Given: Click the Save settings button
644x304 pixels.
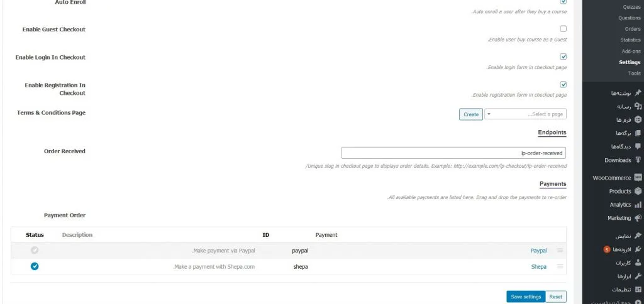Looking at the screenshot, I should point(526,296).
